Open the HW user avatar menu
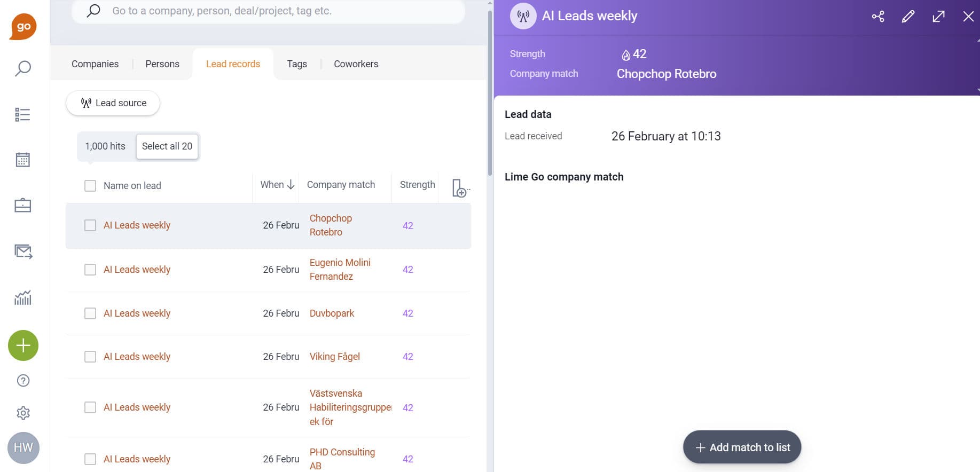Viewport: 980px width, 472px height. tap(23, 447)
